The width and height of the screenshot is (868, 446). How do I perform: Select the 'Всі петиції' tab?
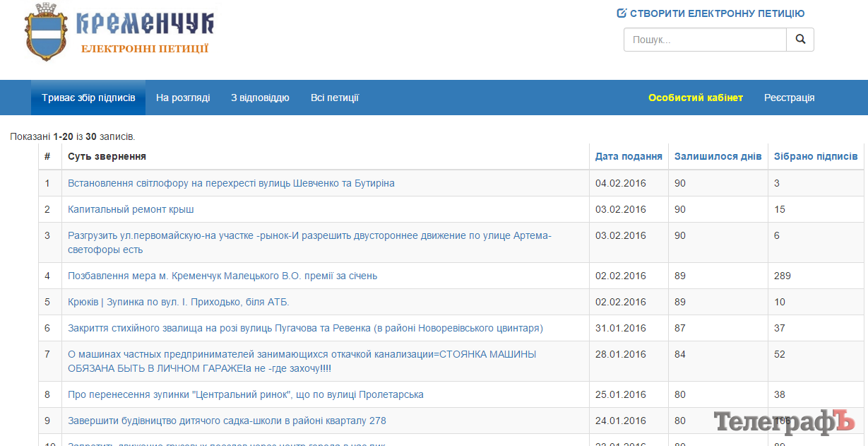point(335,98)
